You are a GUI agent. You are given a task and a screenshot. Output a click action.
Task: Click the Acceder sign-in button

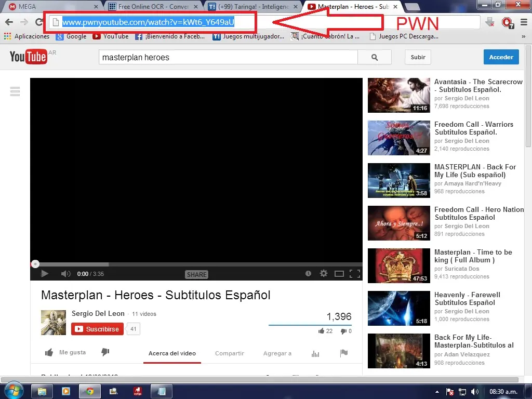tap(501, 57)
